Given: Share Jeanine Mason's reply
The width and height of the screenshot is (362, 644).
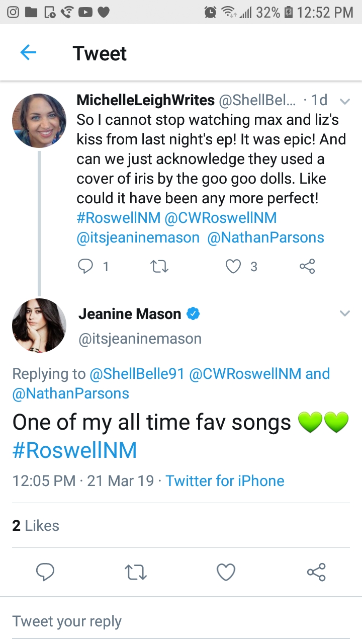Looking at the screenshot, I should [x=316, y=572].
